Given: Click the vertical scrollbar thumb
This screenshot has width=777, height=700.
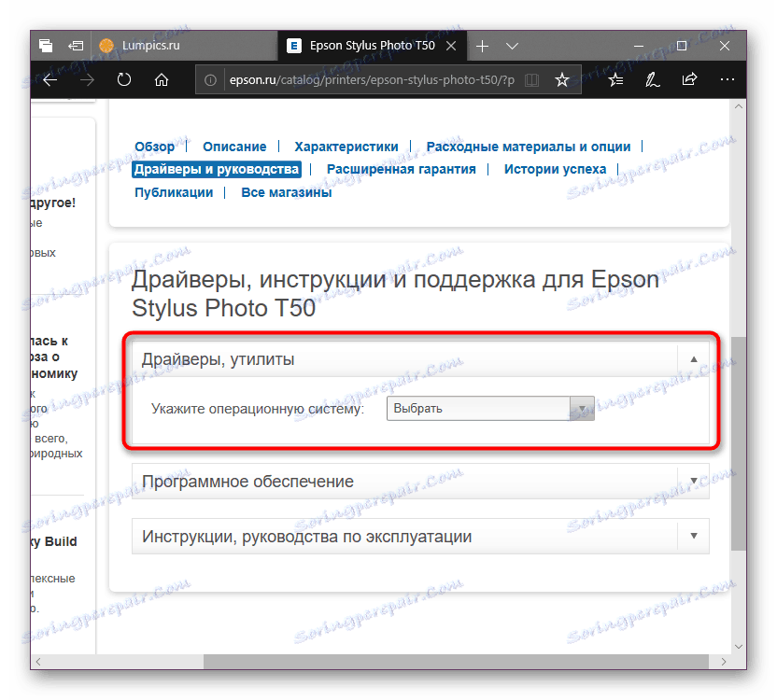Looking at the screenshot, I should point(739,443).
